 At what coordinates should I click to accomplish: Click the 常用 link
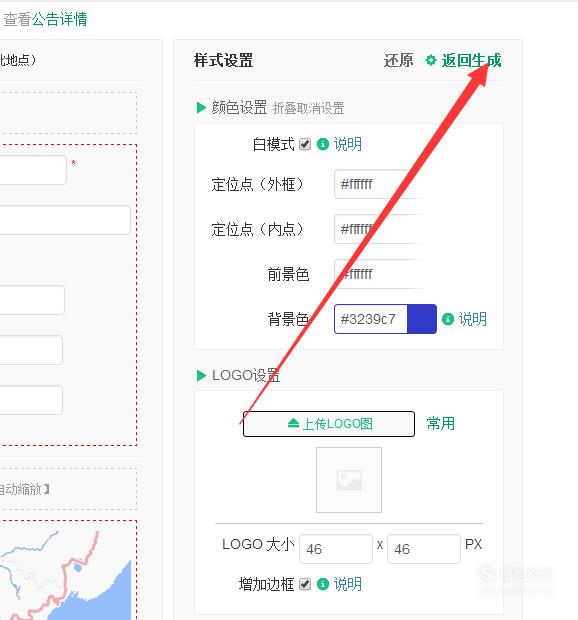coord(441,423)
